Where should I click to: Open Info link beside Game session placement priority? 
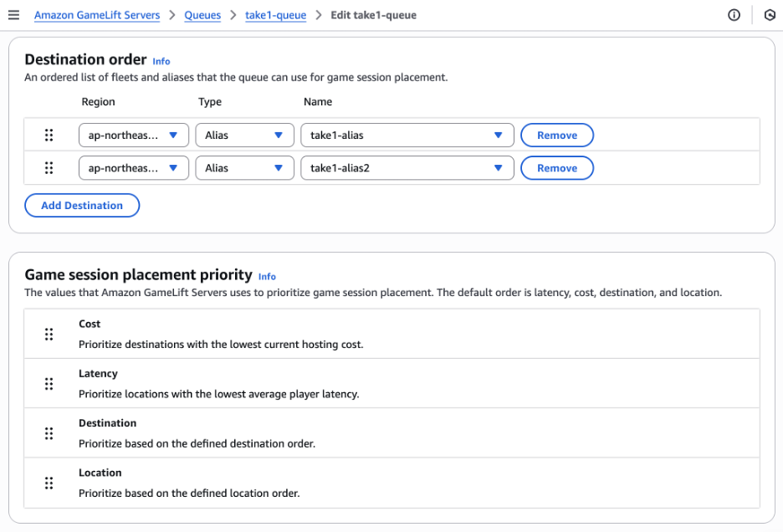point(267,276)
